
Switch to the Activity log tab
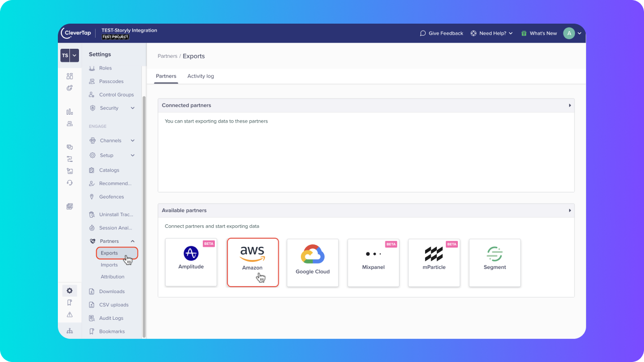tap(201, 76)
